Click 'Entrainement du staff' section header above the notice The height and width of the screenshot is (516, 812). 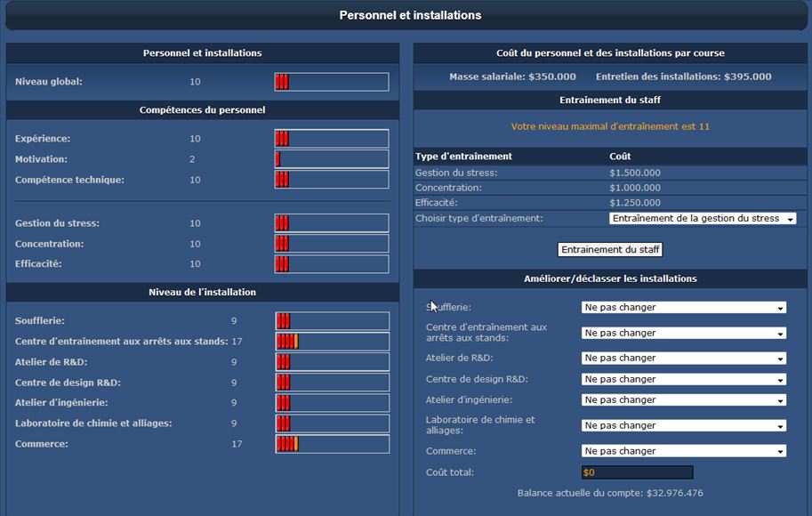pos(610,100)
